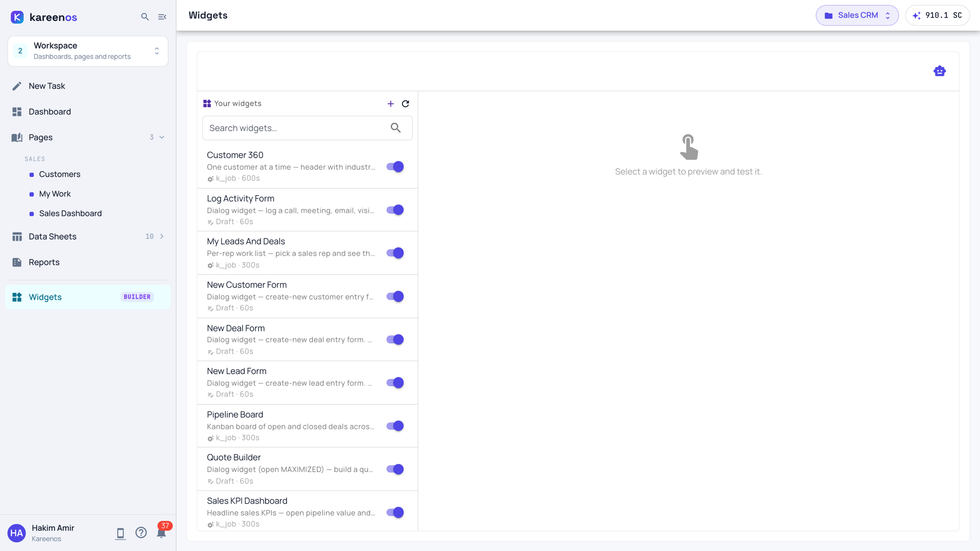The image size is (980, 551).
Task: Turn off the Quote Builder toggle
Action: coord(395,469)
